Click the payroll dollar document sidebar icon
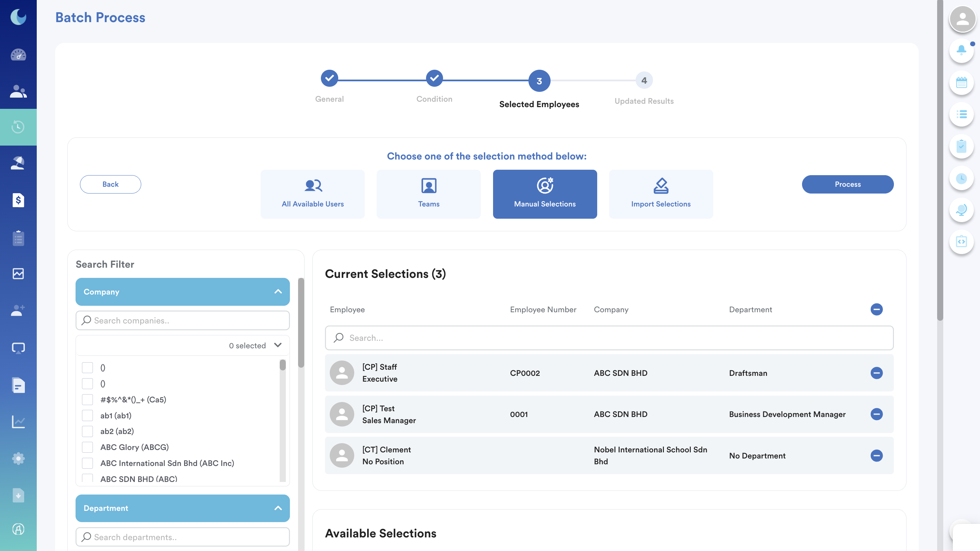This screenshot has width=980, height=551. tap(18, 200)
